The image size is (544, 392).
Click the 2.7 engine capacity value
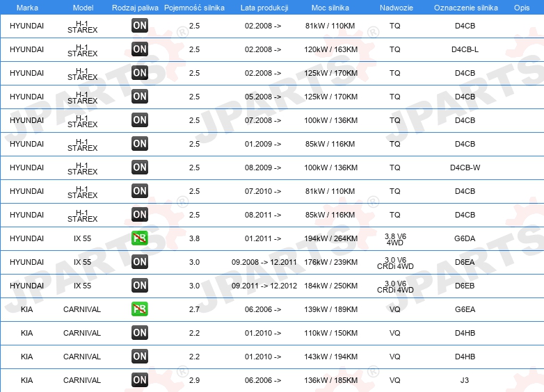point(194,309)
